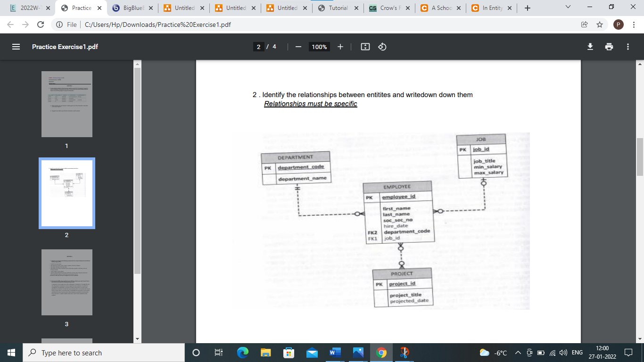Open Microsoft Word from the taskbar
Viewport: 644px width, 362px height.
pos(335,353)
